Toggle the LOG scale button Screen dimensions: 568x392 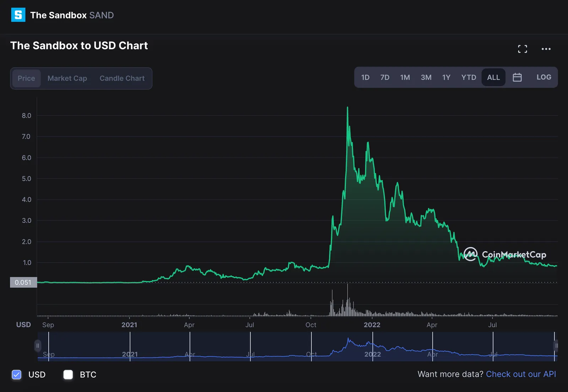tap(544, 77)
